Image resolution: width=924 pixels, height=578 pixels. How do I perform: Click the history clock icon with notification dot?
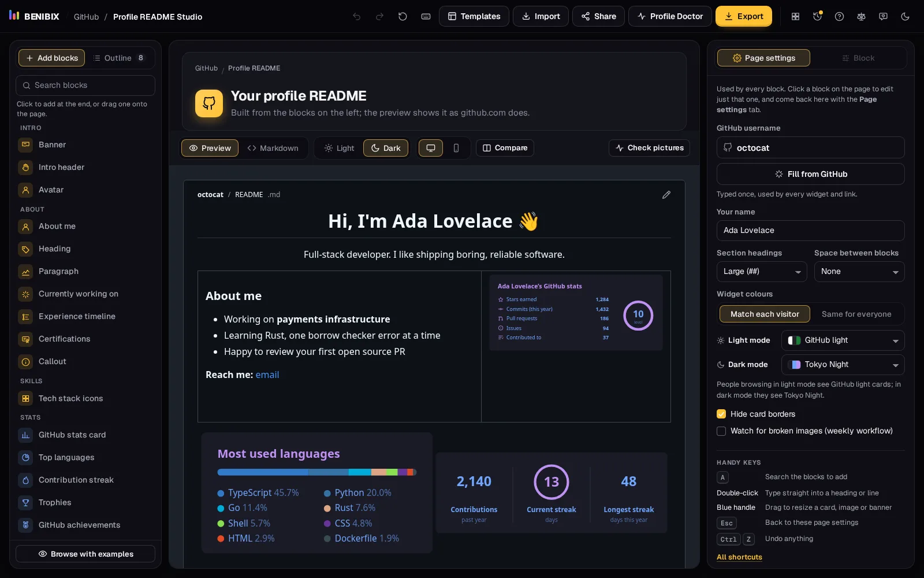click(817, 16)
